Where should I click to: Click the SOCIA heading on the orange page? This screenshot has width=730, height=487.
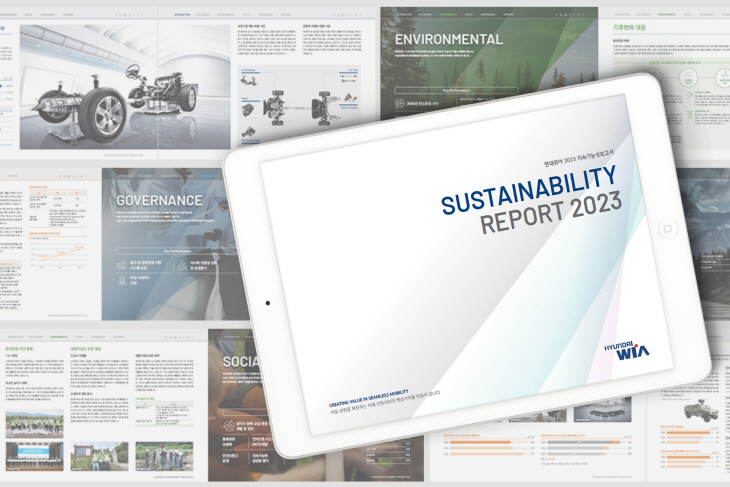click(240, 362)
